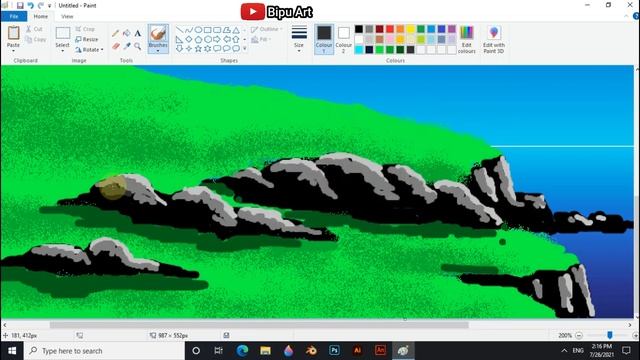Click the Redo arrow in the title bar
This screenshot has width=640, height=360.
(40, 5)
